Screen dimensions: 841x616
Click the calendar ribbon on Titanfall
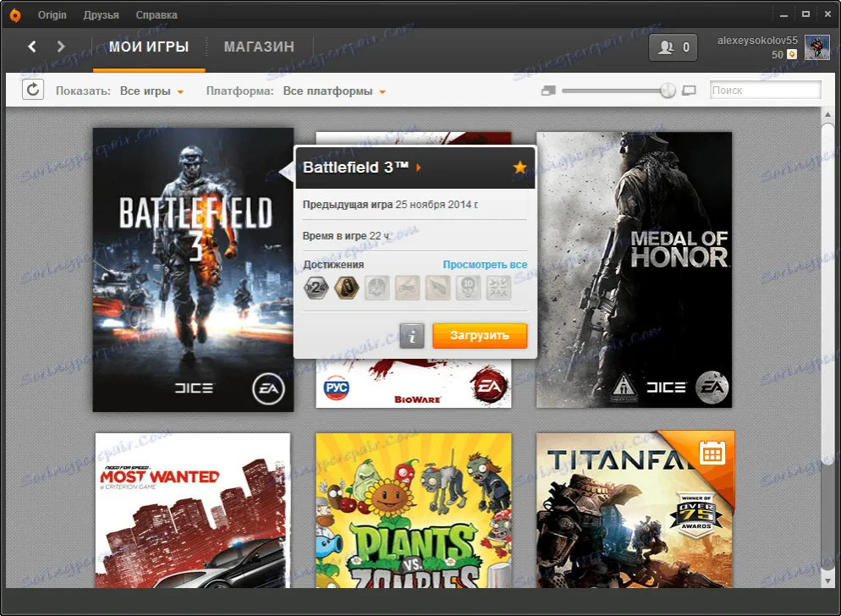pyautogui.click(x=712, y=454)
